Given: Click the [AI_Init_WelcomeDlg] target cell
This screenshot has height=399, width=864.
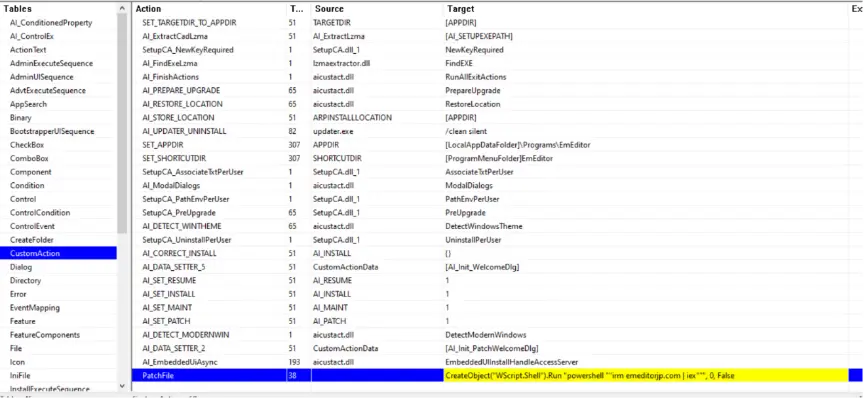Looking at the screenshot, I should pos(482,267).
